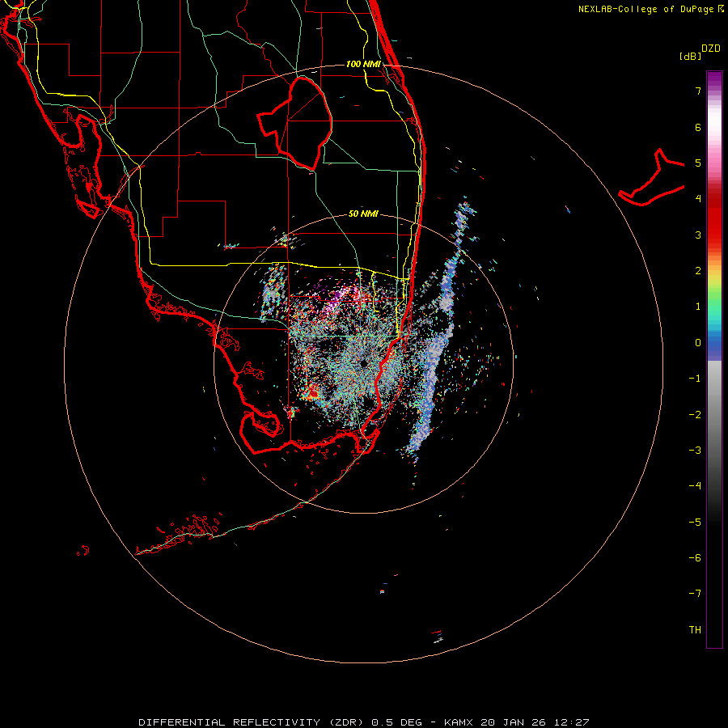728x728 pixels.
Task: Click the 0 value on the color scale
Action: (698, 343)
